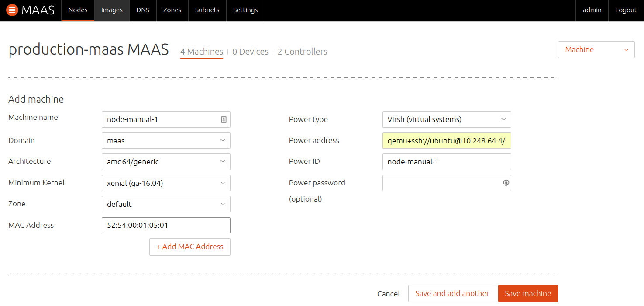Open the Power type dropdown
Screen dimensions: 644x306
447,119
